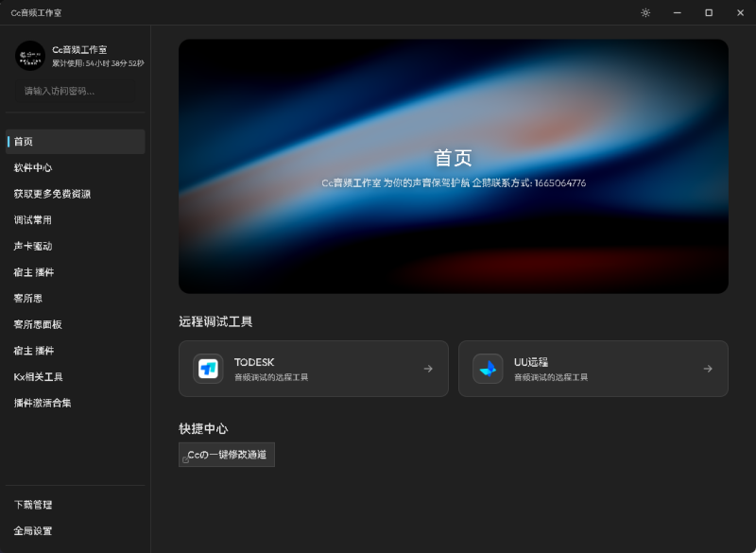The width and height of the screenshot is (756, 553).
Task: Open the Kx相关工具 section
Action: coord(76,376)
